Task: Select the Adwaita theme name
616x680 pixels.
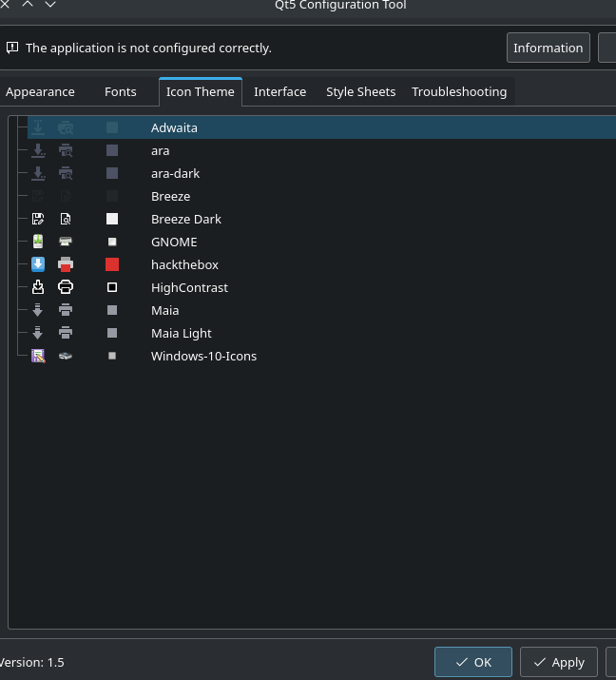Action: [174, 128]
